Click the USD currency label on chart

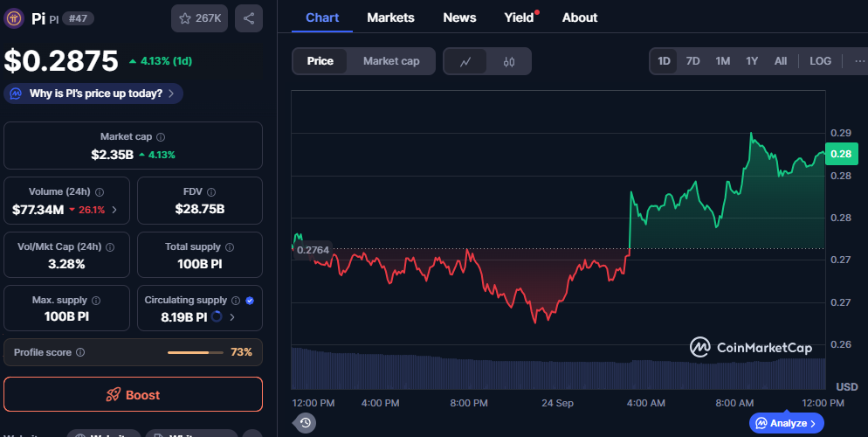point(846,386)
